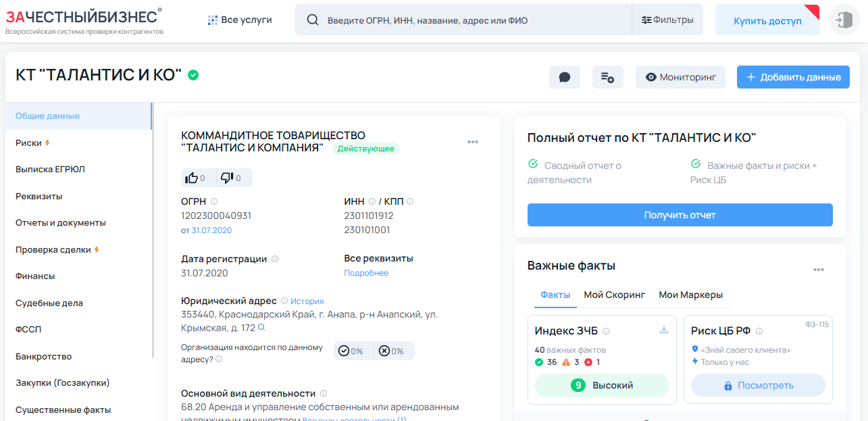
Task: Open the История link for the legal address
Action: pos(309,301)
